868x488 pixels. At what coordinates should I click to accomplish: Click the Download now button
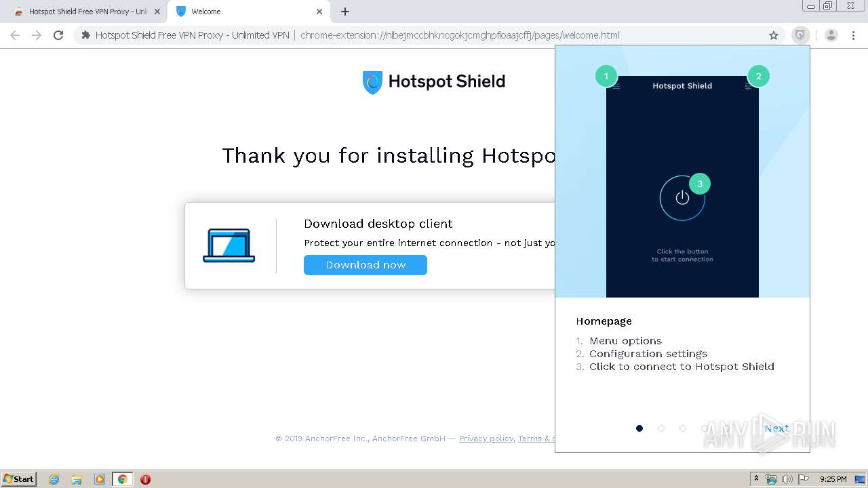coord(366,265)
